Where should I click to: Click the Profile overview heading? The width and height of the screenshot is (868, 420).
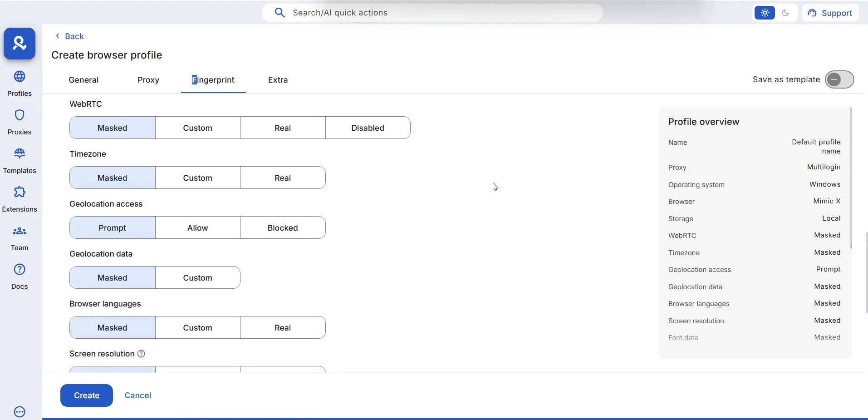point(704,122)
